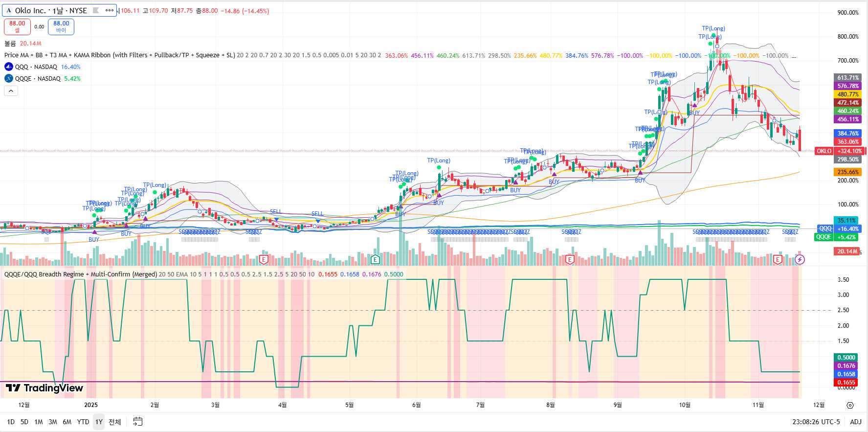Click the 2025 label on the time axis
The image size is (868, 432).
pyautogui.click(x=91, y=405)
